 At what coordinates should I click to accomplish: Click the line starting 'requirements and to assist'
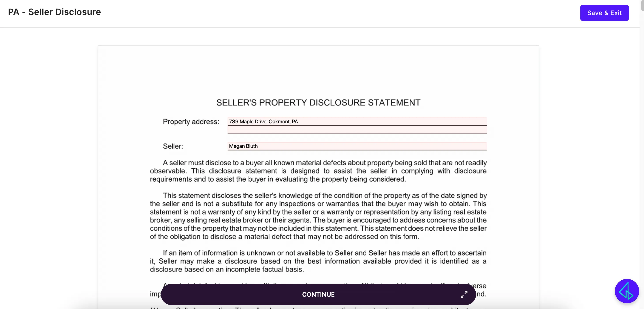point(278,179)
